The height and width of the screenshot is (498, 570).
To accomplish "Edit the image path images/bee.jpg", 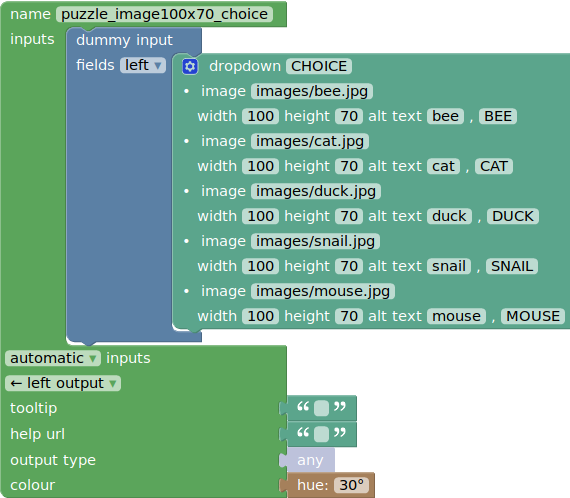I will point(312,91).
